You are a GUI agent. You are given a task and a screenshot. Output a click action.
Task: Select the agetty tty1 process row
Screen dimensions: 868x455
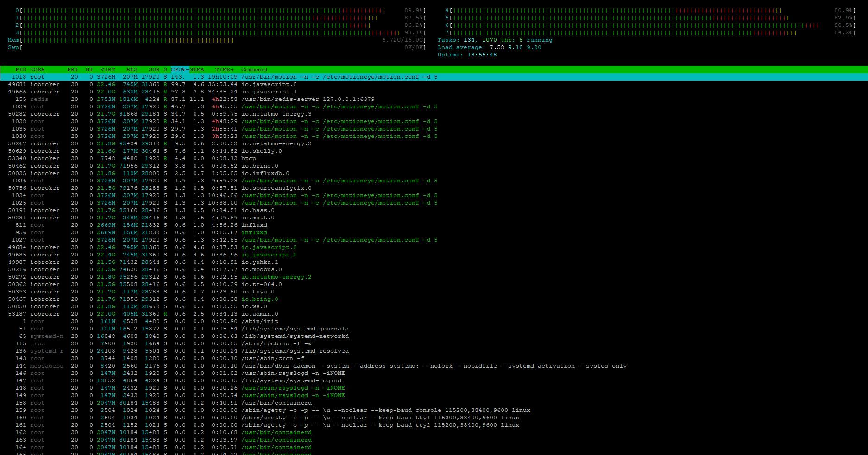(x=434, y=418)
